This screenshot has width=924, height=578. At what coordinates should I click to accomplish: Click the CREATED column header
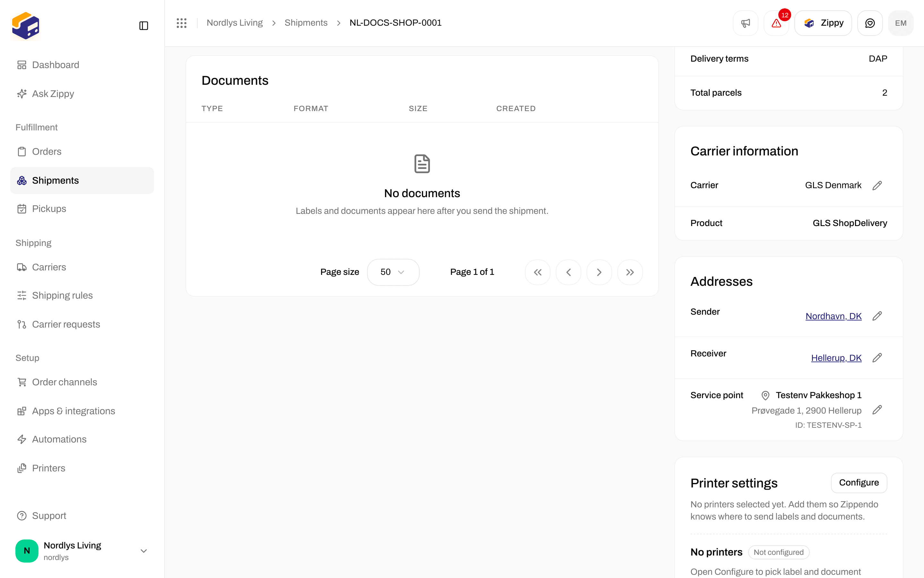[516, 109]
